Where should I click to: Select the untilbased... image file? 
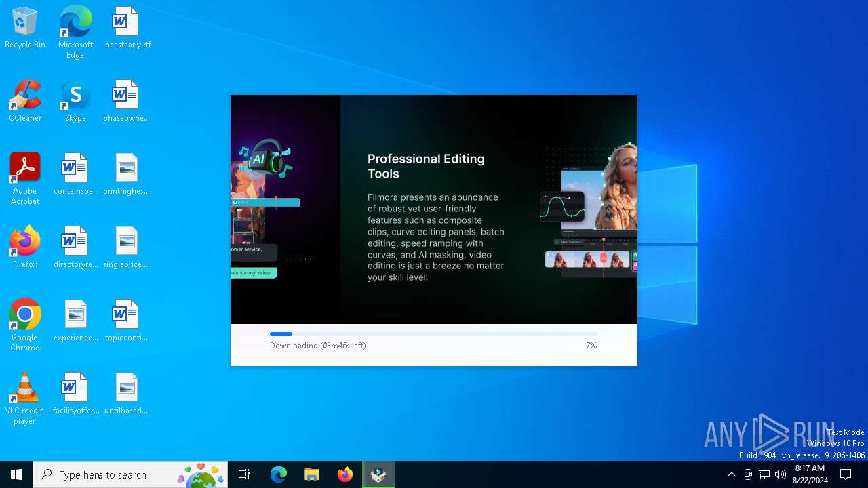(126, 394)
